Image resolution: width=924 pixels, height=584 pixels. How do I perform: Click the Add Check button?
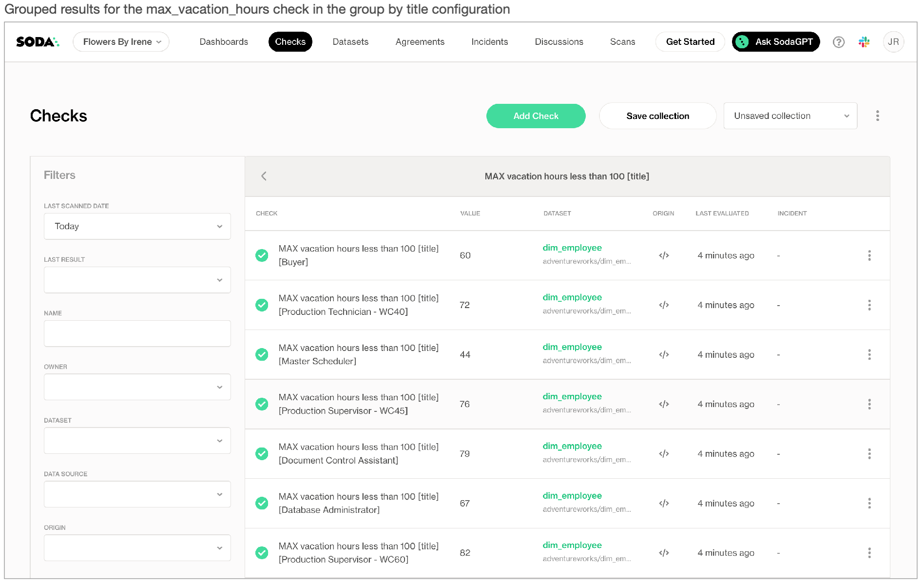point(536,116)
